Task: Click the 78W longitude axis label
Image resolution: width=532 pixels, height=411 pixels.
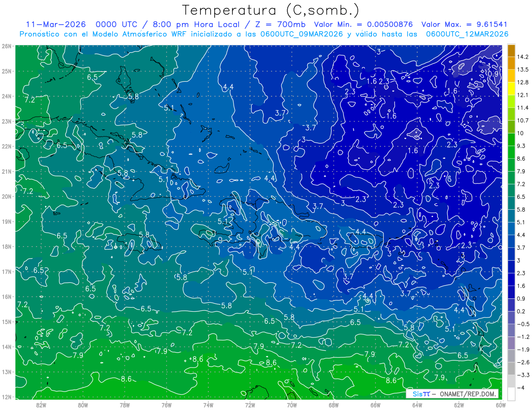Action: click(125, 405)
